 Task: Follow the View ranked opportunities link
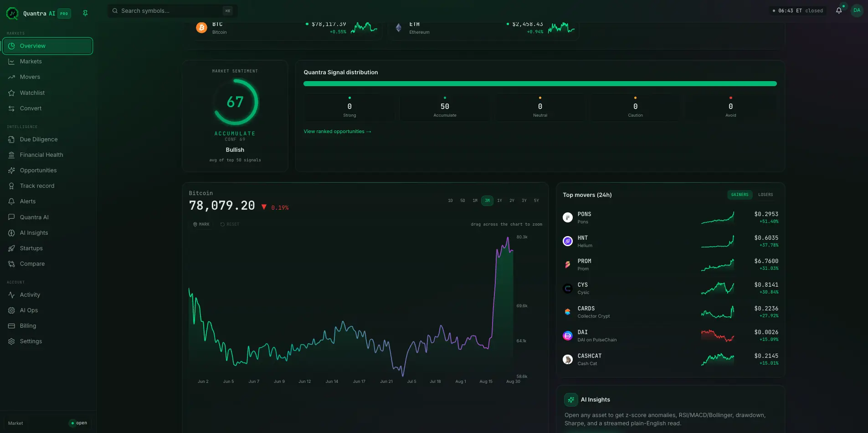click(x=337, y=132)
